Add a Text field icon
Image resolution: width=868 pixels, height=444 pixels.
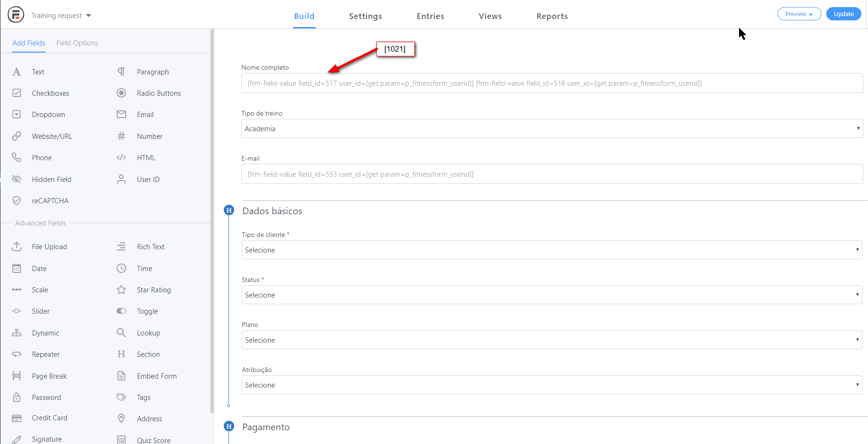(17, 72)
